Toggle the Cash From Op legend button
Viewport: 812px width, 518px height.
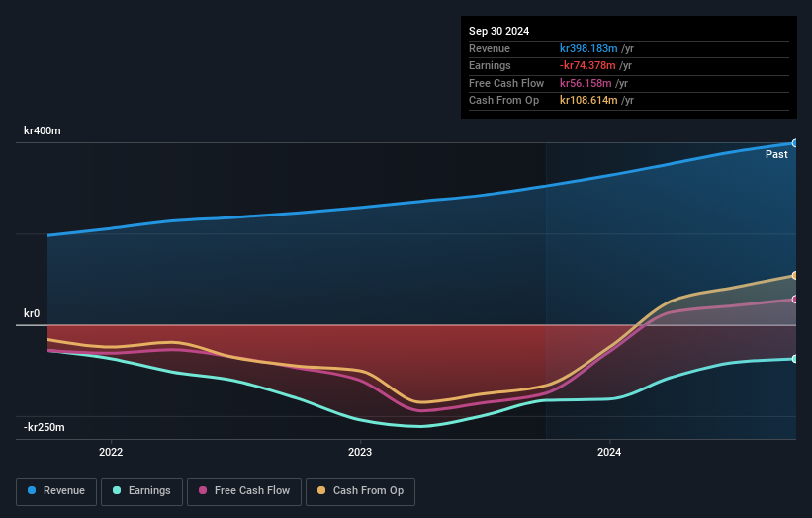coord(360,491)
